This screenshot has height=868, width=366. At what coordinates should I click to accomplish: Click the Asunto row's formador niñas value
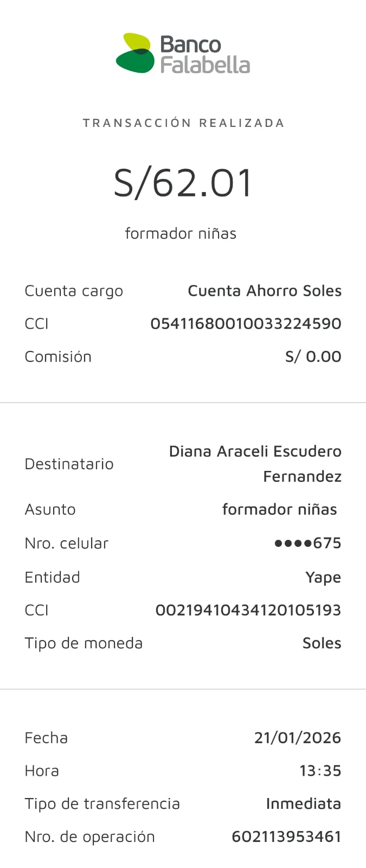coord(279,509)
